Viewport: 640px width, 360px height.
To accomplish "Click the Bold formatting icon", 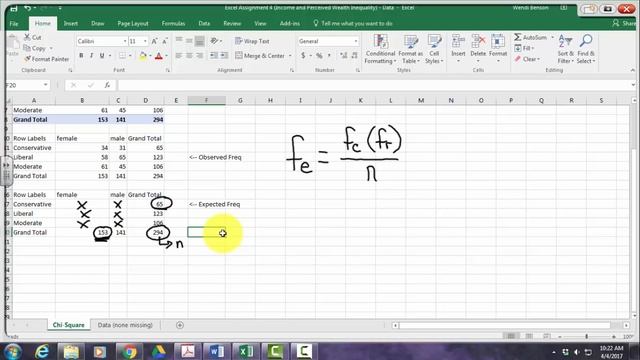I will click(81, 56).
